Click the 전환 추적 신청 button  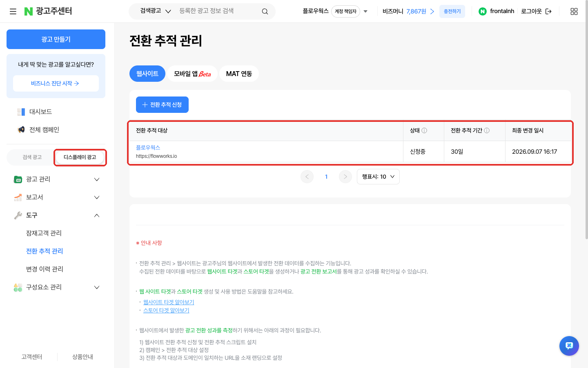pos(162,105)
